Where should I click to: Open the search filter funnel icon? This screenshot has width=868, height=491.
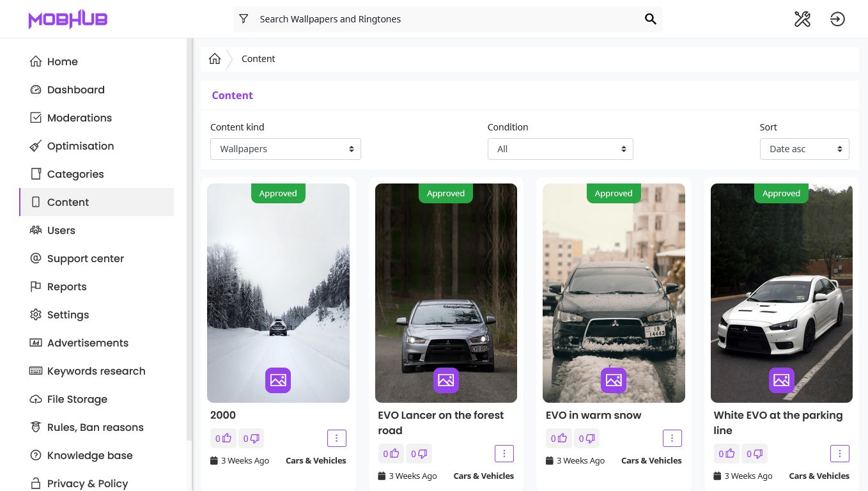click(x=244, y=19)
